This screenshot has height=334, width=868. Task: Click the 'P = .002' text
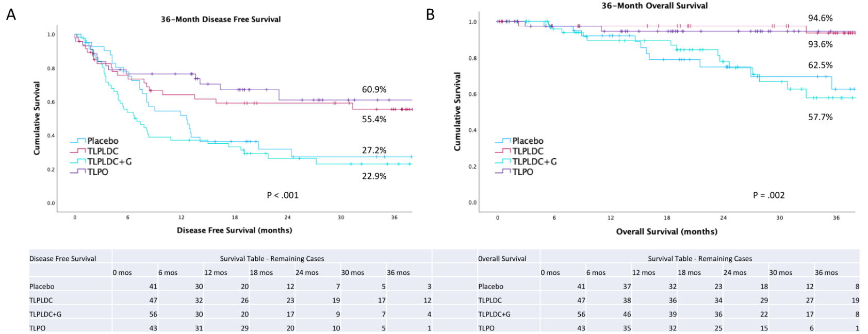tap(768, 195)
